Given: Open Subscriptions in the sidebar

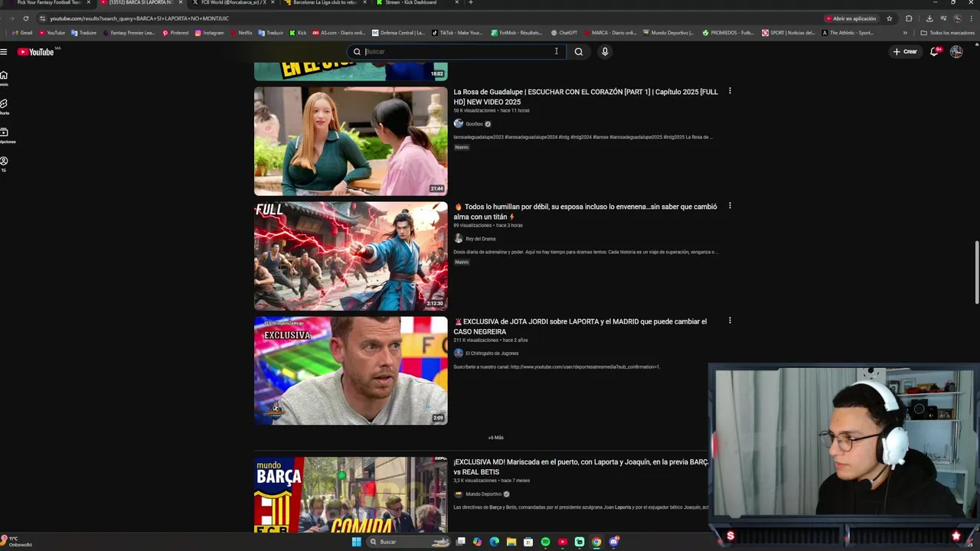Looking at the screenshot, I should [x=5, y=135].
